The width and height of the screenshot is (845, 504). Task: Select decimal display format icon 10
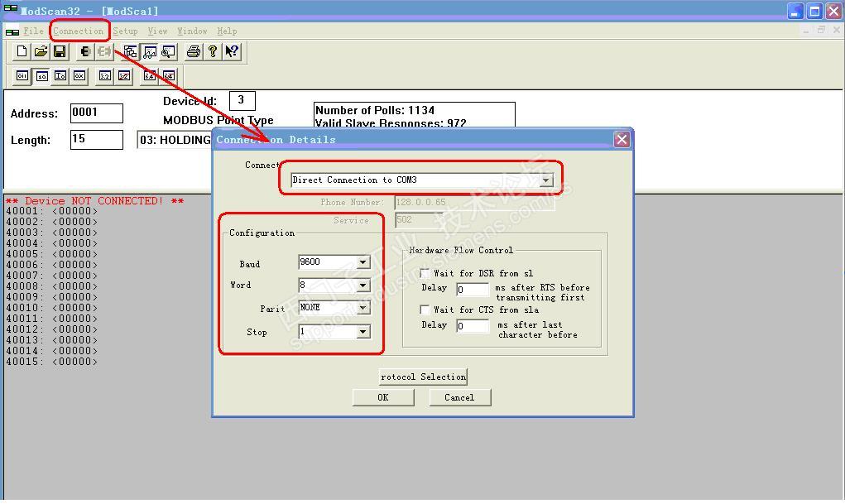pos(41,76)
